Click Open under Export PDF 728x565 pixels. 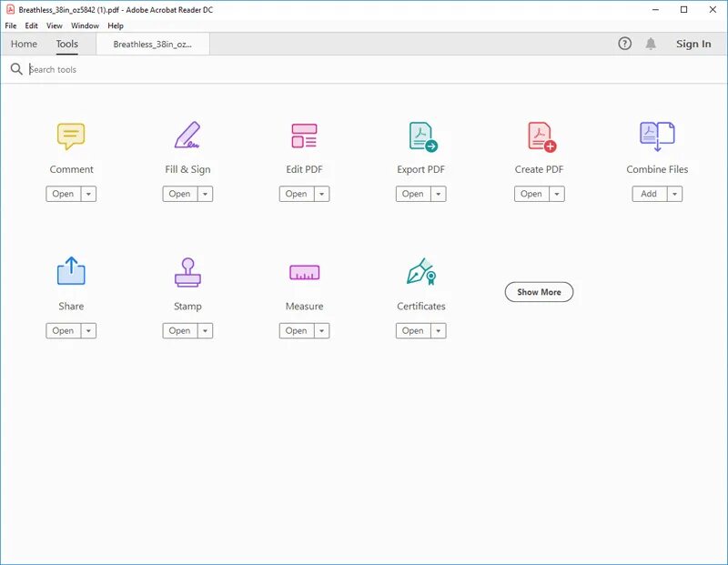(413, 194)
